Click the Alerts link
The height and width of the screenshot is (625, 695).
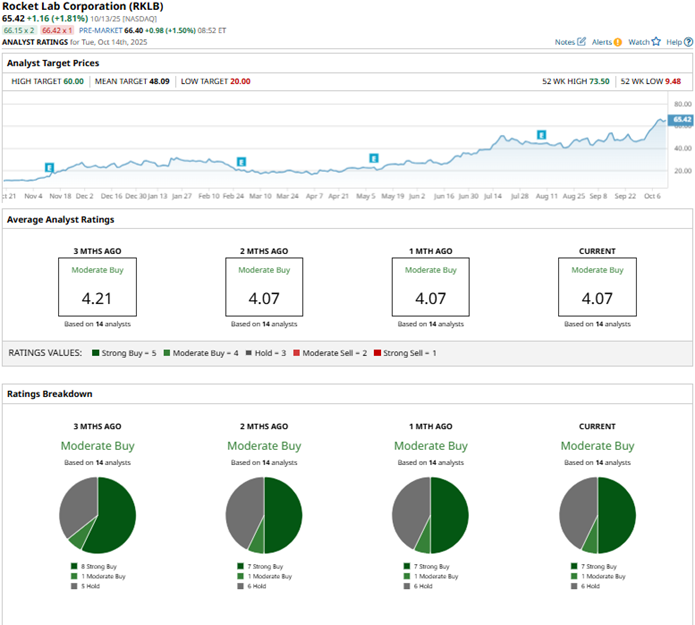(602, 42)
